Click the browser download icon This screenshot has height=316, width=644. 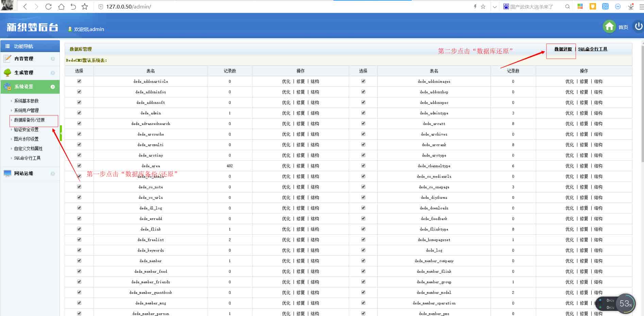pos(631,6)
